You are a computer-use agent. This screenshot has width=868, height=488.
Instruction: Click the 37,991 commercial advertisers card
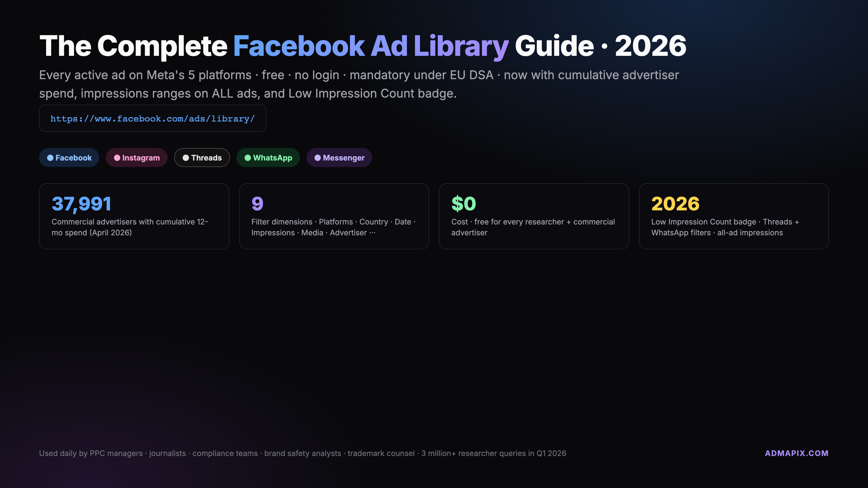click(134, 216)
